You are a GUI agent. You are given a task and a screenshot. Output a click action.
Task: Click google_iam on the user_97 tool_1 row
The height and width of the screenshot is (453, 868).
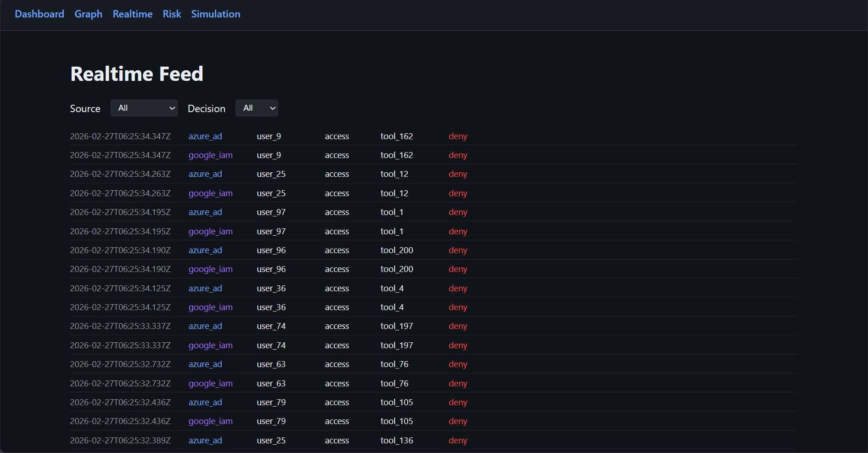[x=210, y=231]
